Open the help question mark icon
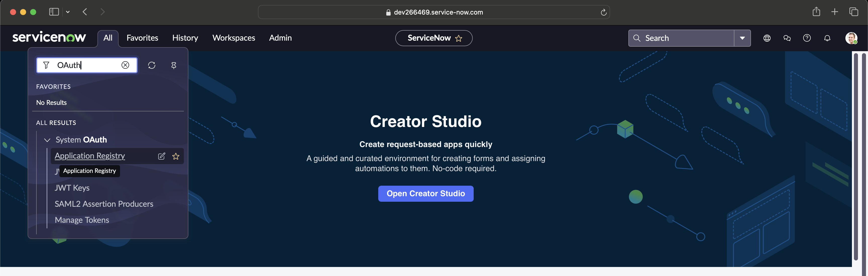Viewport: 868px width, 276px height. [x=807, y=38]
